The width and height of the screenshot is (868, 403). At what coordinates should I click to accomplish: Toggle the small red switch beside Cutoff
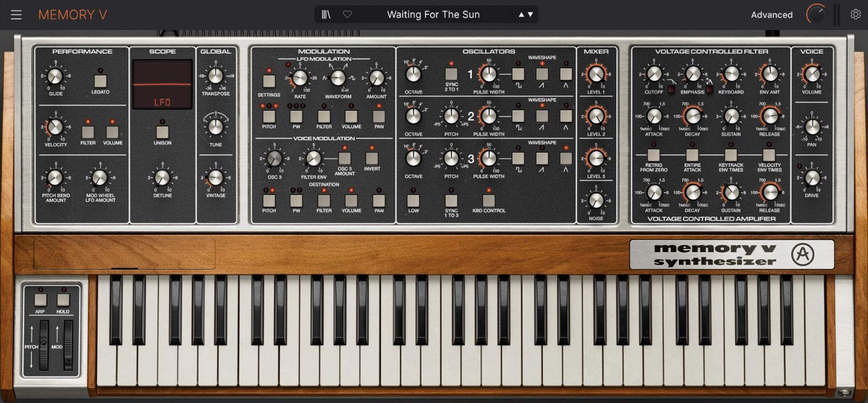click(671, 89)
